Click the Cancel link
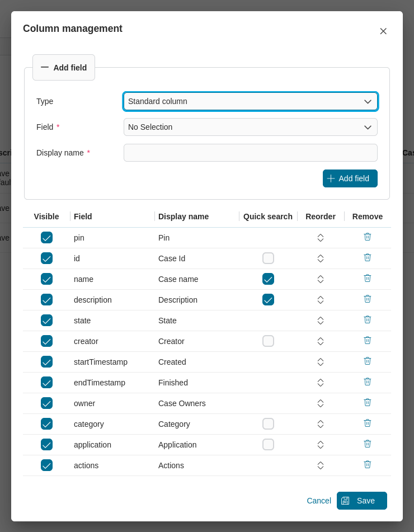The image size is (414, 532). (318, 501)
